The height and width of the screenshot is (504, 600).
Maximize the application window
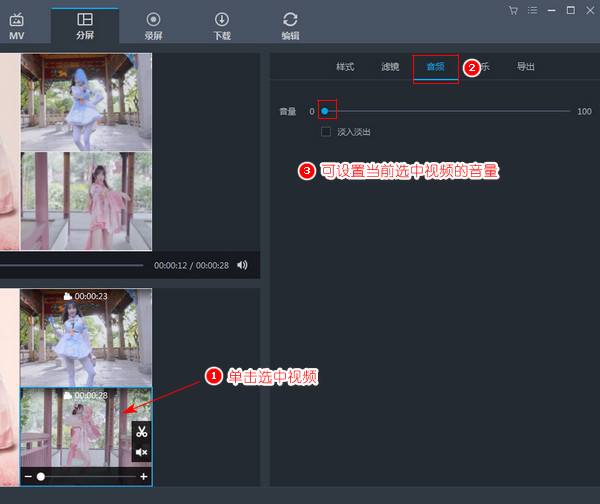click(571, 10)
